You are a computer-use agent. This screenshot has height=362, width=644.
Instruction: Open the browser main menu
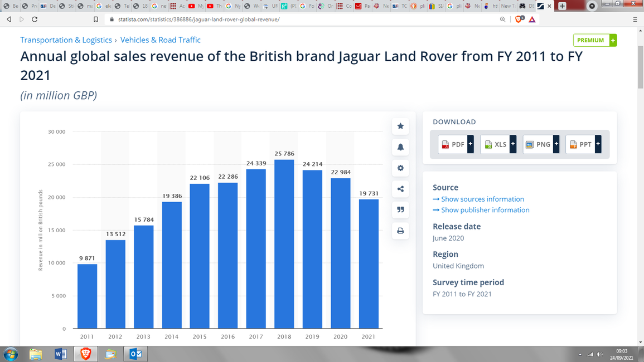(x=635, y=19)
